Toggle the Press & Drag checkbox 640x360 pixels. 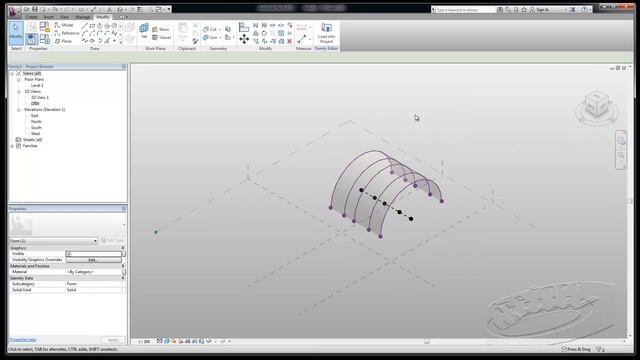coord(564,349)
